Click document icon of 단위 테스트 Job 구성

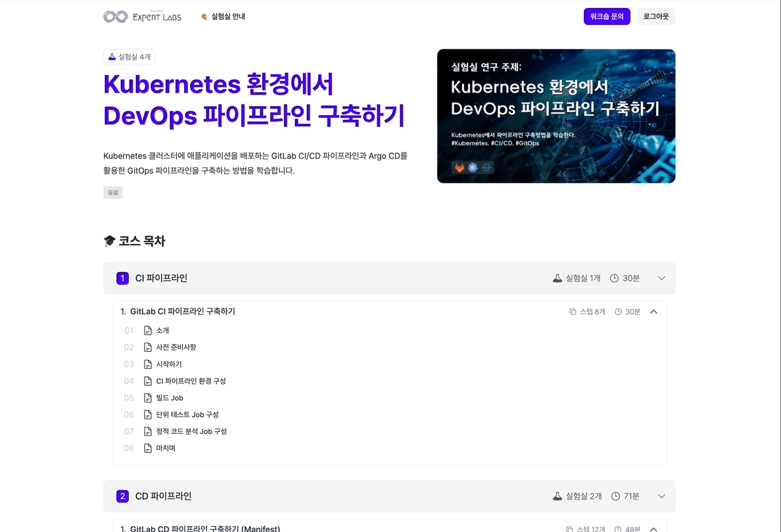(147, 414)
